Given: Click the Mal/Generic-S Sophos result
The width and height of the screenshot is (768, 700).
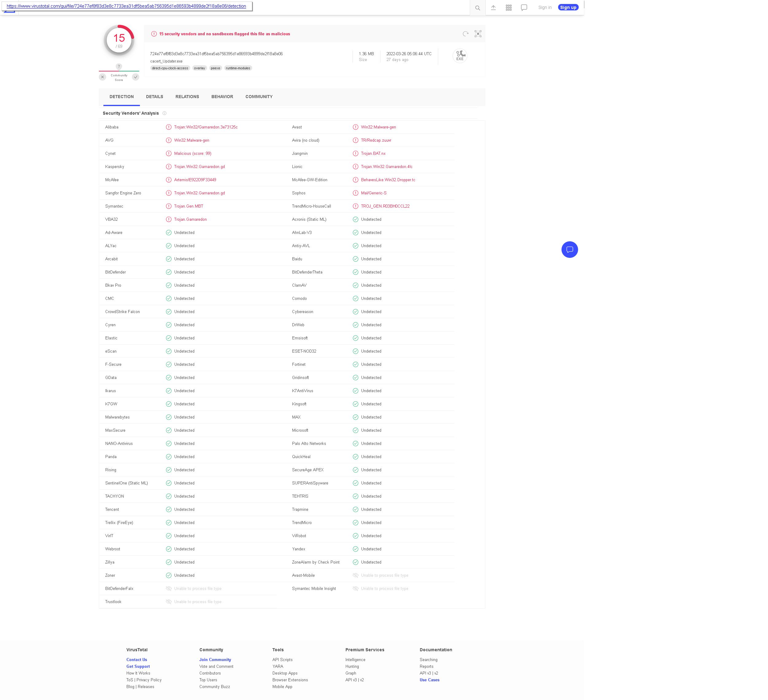Looking at the screenshot, I should [x=374, y=193].
